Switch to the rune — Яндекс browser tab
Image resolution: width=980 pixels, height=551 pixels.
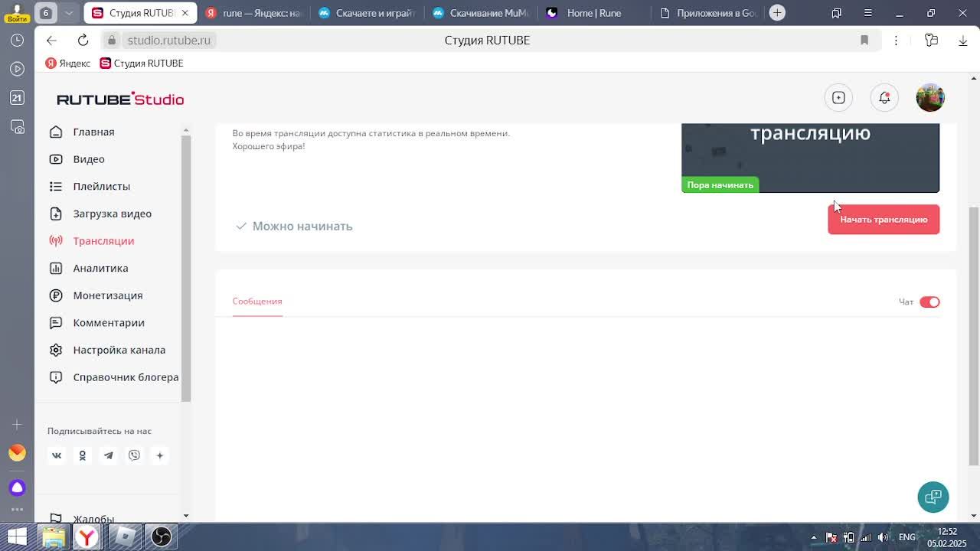[x=253, y=13]
